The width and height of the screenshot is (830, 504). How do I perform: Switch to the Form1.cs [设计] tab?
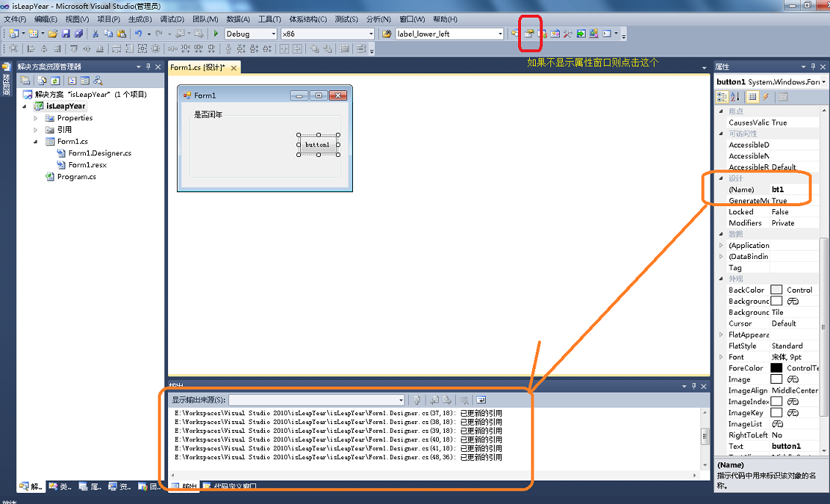pos(197,67)
